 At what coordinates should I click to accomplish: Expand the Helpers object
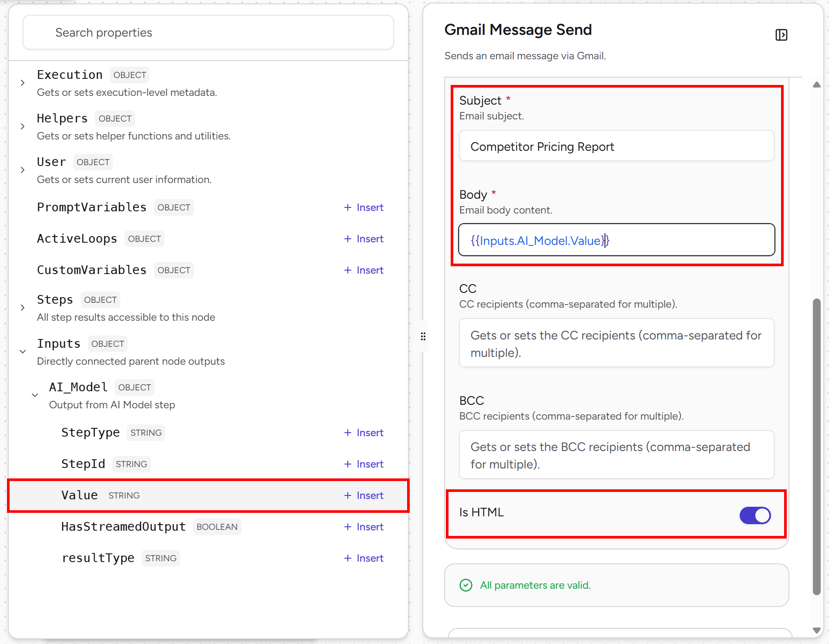pos(23,126)
